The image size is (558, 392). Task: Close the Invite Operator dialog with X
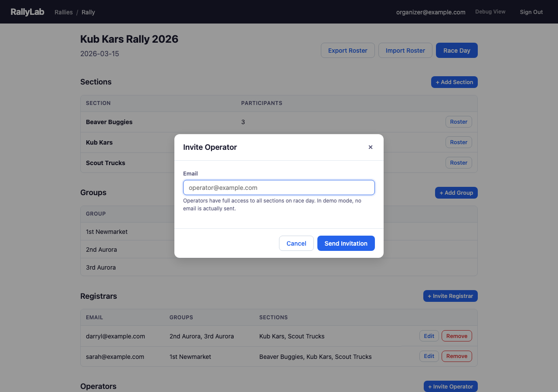click(x=371, y=147)
